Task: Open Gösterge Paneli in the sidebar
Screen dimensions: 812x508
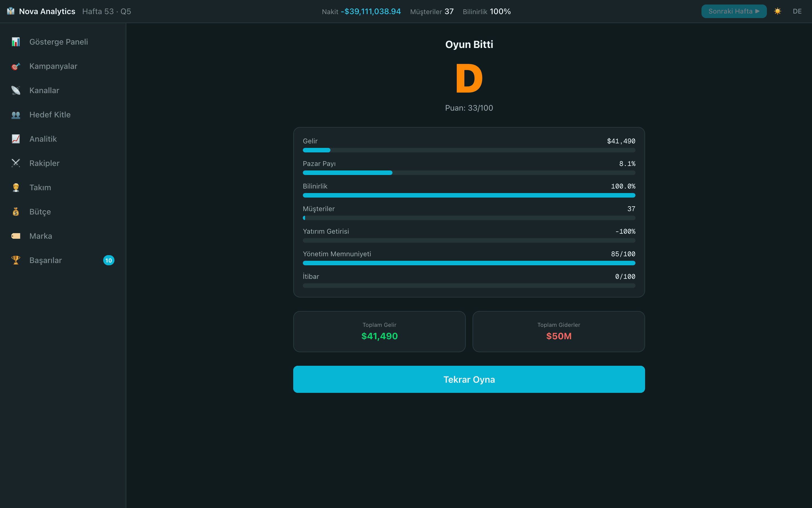Action: [63, 42]
